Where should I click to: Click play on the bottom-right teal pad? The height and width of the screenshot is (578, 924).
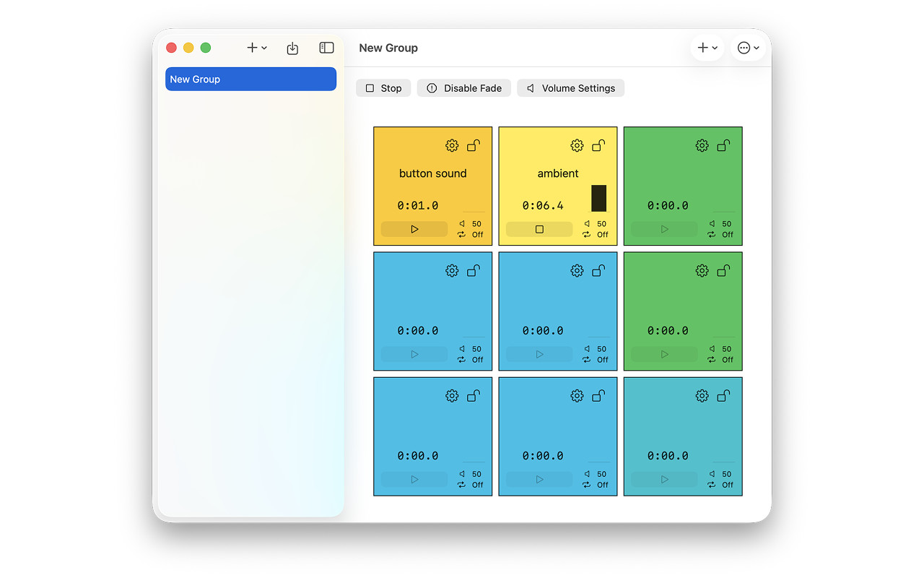pos(664,479)
